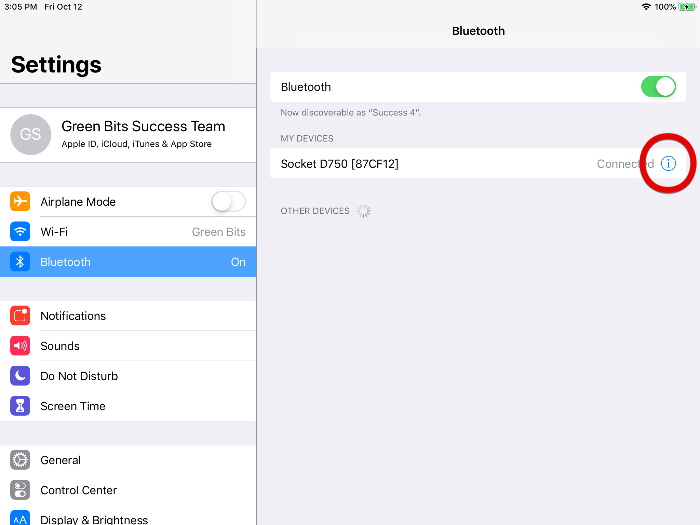Open Display & Brightness settings
This screenshot has width=700, height=525.
128,515
